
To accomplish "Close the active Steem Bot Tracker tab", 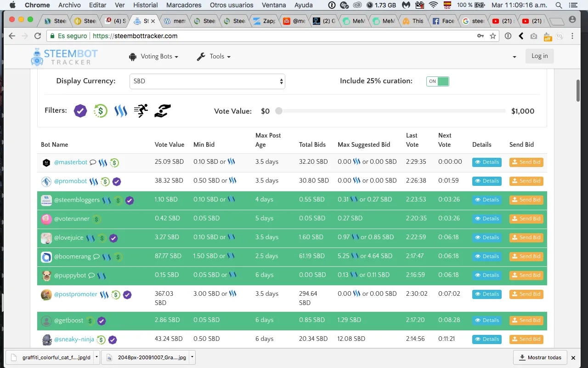I will coord(153,21).
